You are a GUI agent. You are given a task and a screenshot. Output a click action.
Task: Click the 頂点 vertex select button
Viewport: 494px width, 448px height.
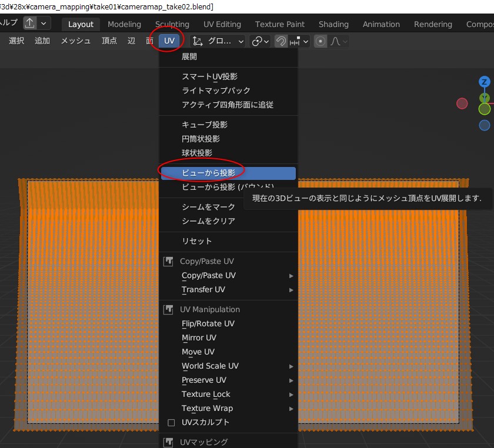click(109, 41)
